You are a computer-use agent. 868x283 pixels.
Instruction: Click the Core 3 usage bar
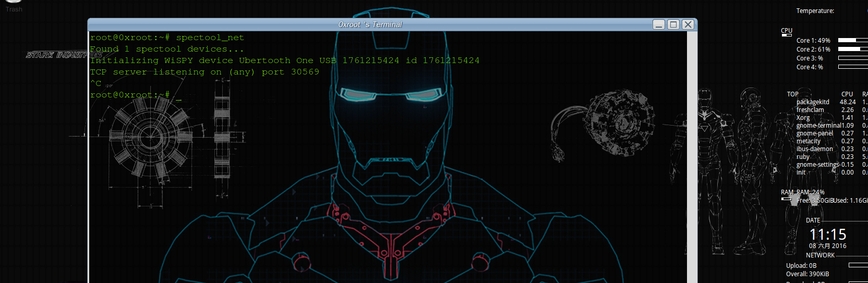point(853,58)
